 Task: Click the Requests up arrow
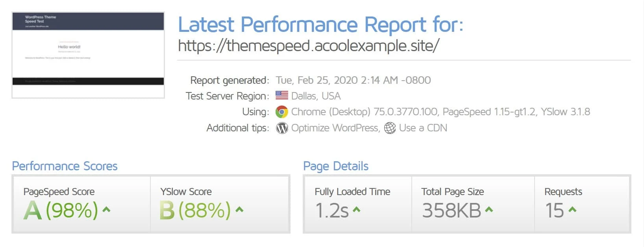[x=572, y=210]
